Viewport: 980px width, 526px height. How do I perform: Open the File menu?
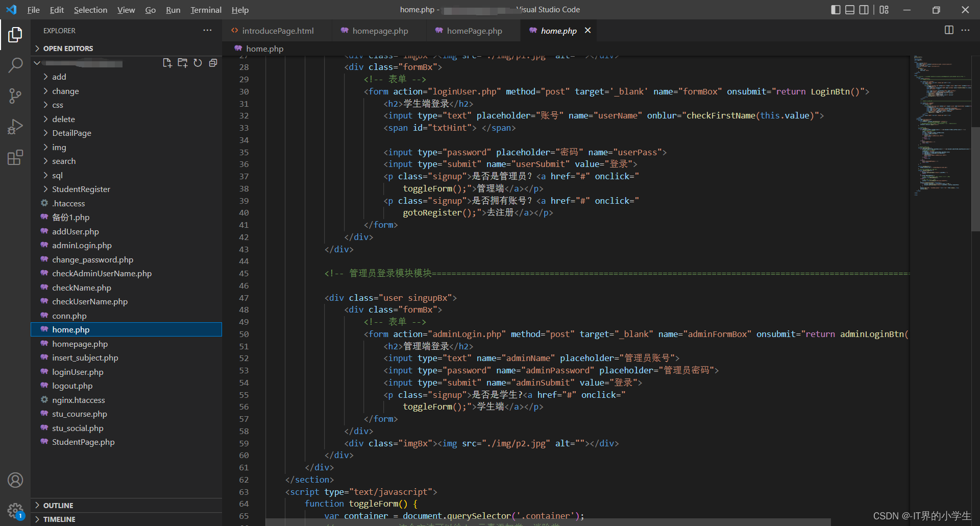(x=33, y=10)
